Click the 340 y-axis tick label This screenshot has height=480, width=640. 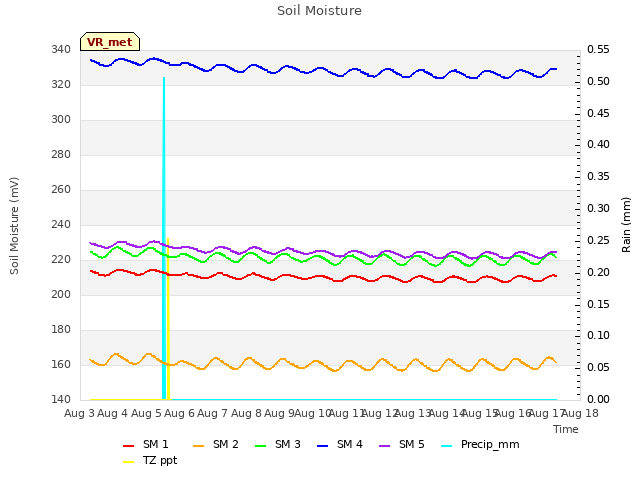click(61, 50)
